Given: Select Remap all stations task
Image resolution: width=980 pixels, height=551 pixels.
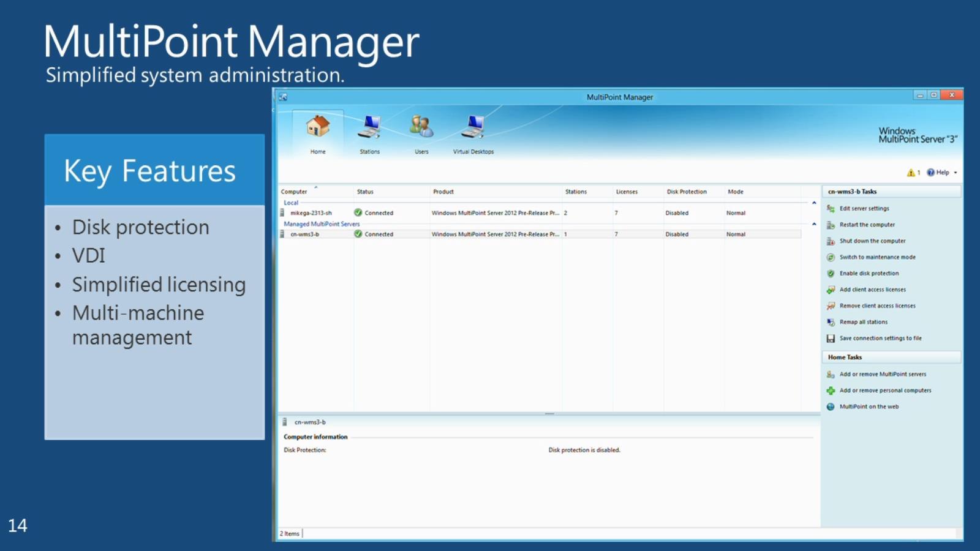Looking at the screenshot, I should click(x=863, y=322).
